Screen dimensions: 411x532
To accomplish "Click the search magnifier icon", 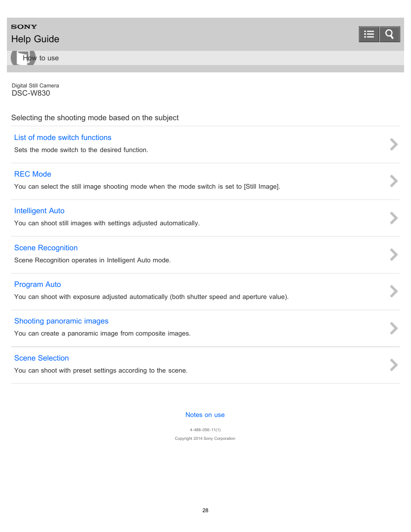I will click(x=389, y=34).
